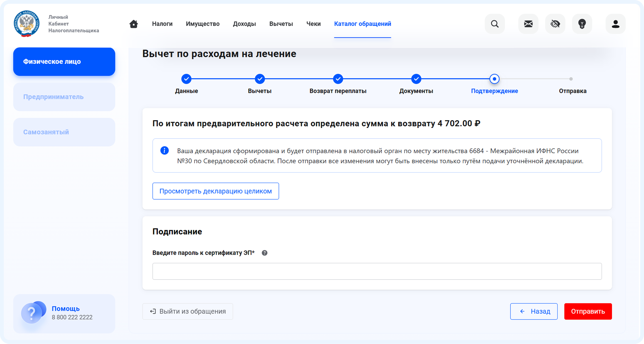Click the Подписание section heading
The height and width of the screenshot is (344, 644).
coord(177,232)
